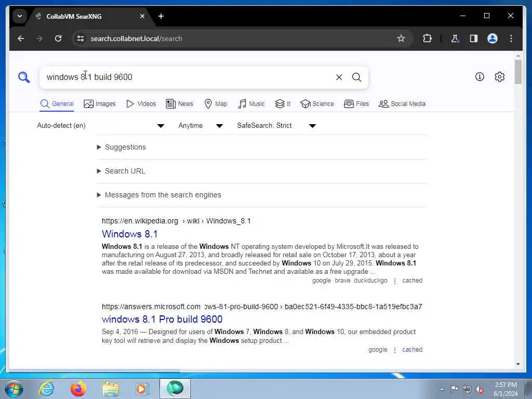Viewport: 532px width, 399px height.
Task: Open Chrome Labs flask icon
Action: pyautogui.click(x=455, y=38)
